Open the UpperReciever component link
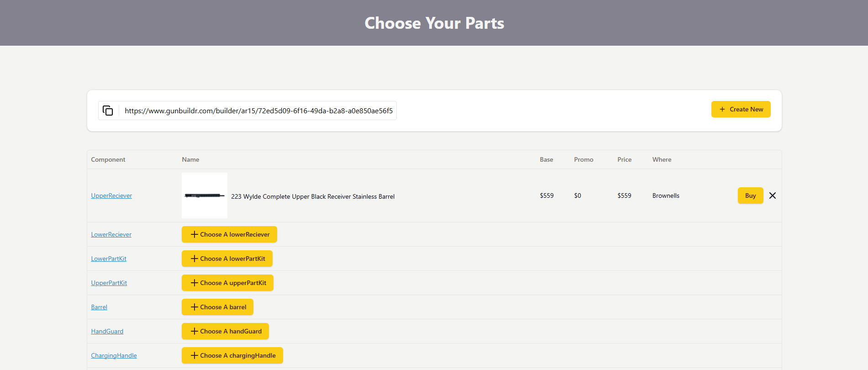The image size is (868, 370). [111, 196]
